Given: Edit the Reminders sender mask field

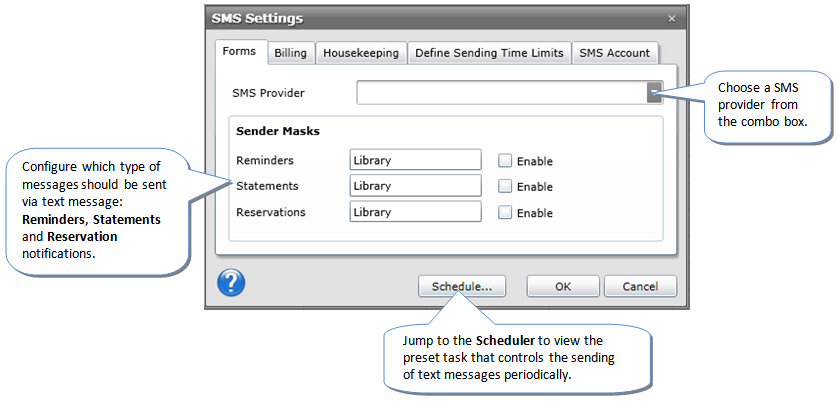Looking at the screenshot, I should click(415, 160).
